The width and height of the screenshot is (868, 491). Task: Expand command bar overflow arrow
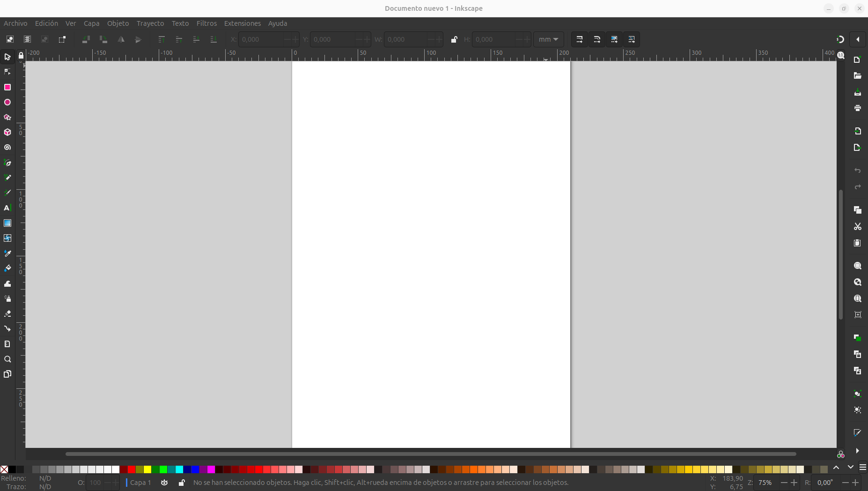point(858,451)
